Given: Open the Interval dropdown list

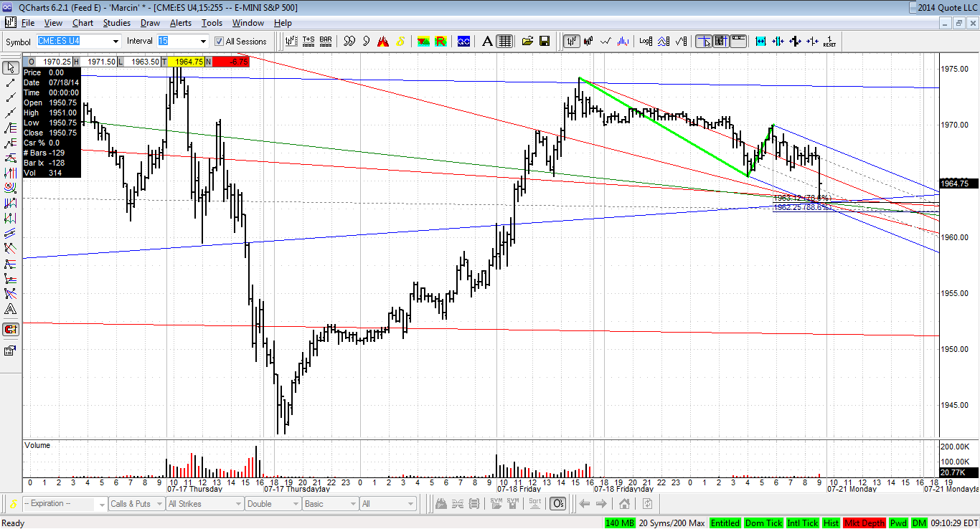Looking at the screenshot, I should (204, 42).
